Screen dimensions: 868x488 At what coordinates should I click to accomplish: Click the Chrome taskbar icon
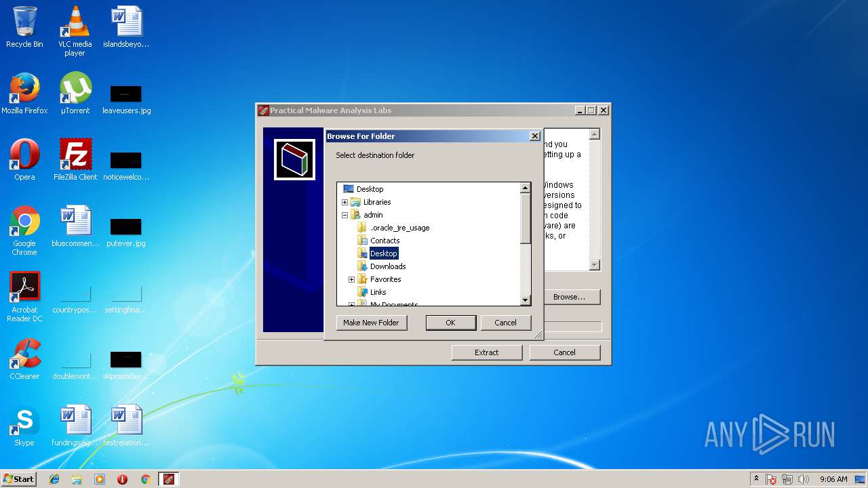pyautogui.click(x=145, y=479)
